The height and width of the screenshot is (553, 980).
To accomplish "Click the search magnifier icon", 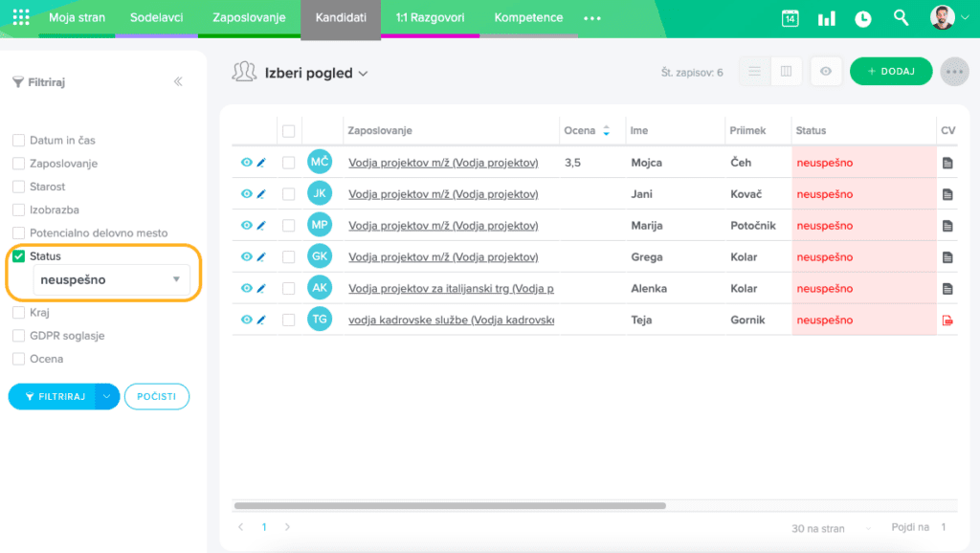I will (x=901, y=18).
